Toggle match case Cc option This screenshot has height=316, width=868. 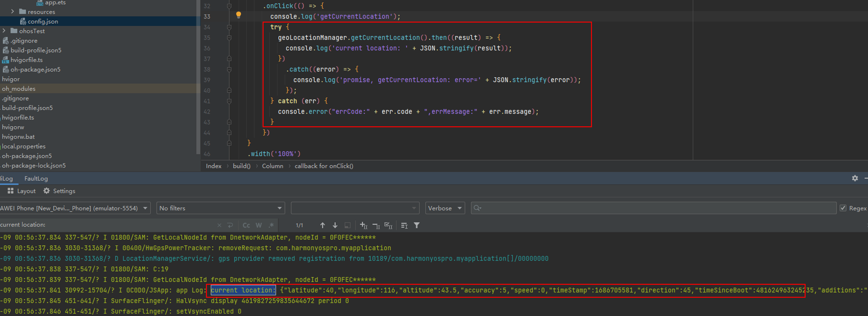246,225
